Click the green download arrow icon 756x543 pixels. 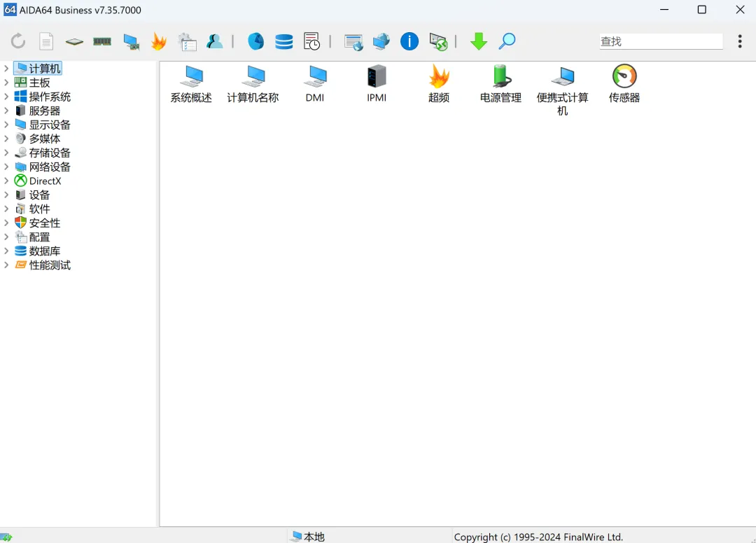(x=479, y=41)
